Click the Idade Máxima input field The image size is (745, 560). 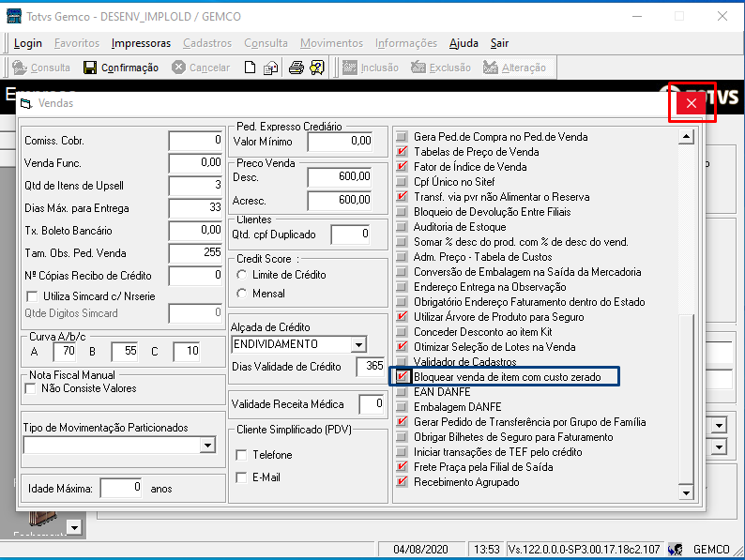121,488
